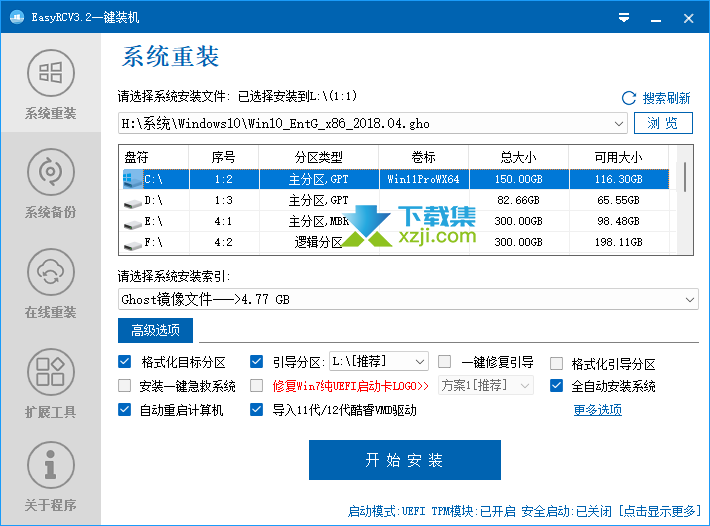710x526 pixels.
Task: Select the 198.11GB available size cell
Action: 619,242
